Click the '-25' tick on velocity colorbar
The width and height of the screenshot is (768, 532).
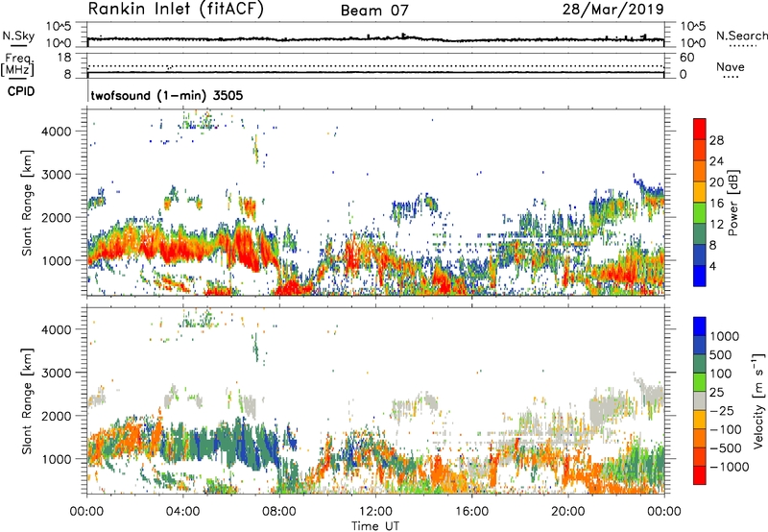coord(722,411)
